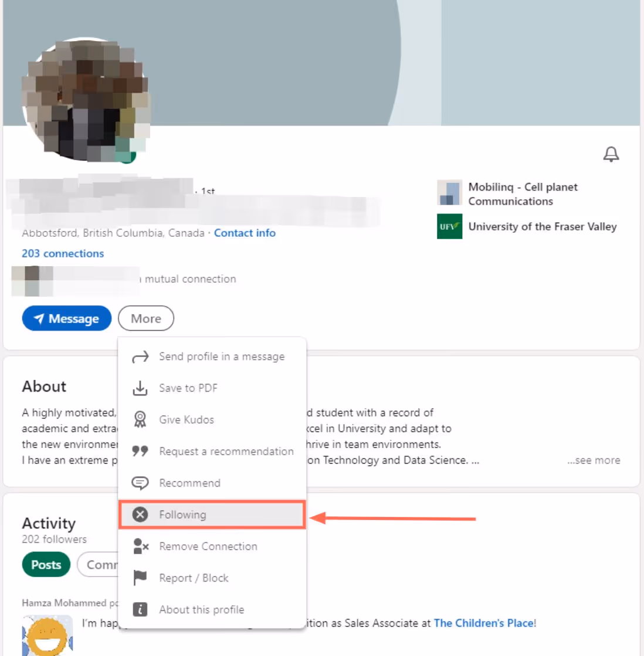Click the 202 followers text

pos(55,539)
